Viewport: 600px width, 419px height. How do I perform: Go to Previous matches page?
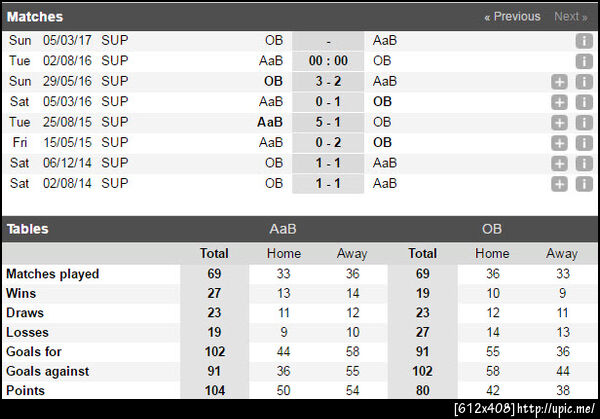click(x=512, y=17)
